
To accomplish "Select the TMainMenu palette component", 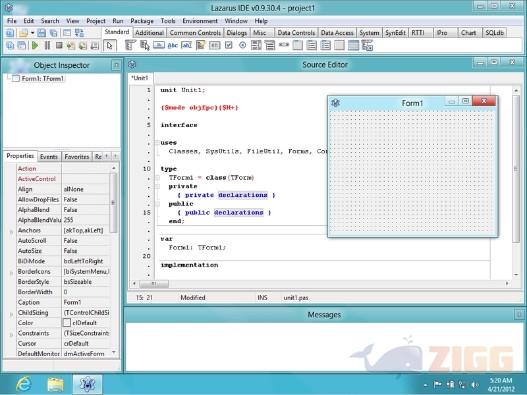I will point(130,45).
